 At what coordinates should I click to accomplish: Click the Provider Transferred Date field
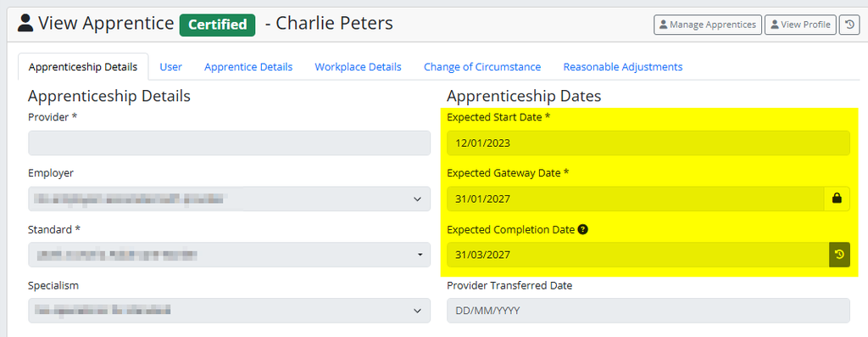click(x=648, y=311)
